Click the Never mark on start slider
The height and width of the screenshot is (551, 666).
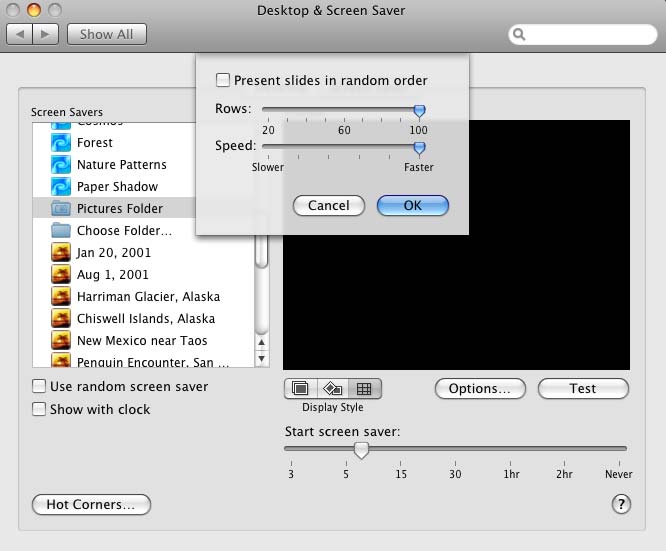coord(619,474)
